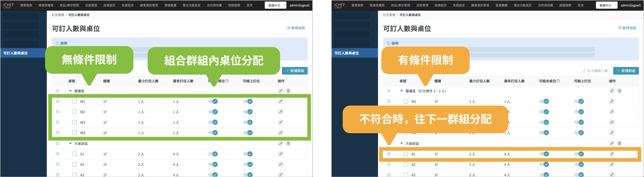644x177 pixels.
Task: Click the 新增群組 button in left screenshot
Action: (x=295, y=71)
